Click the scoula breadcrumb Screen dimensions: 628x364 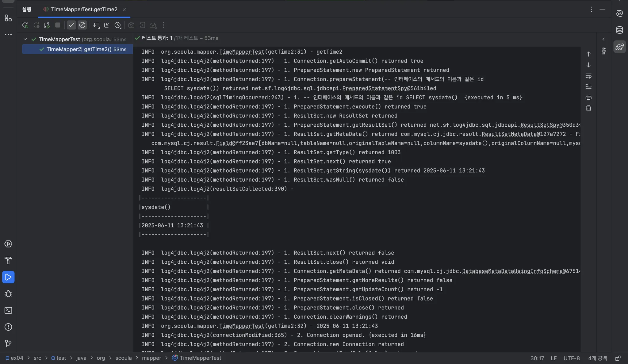[124, 358]
